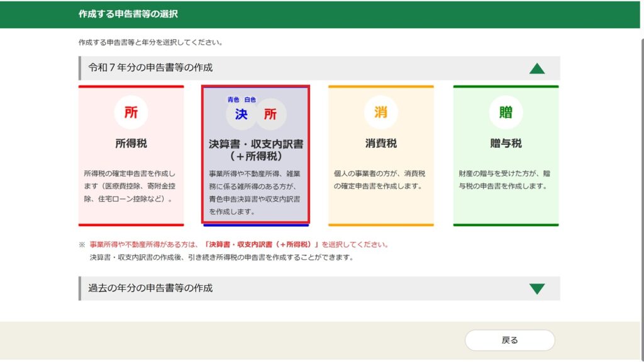The image size is (644, 362).
Task: Click the red 所 icon beside 決
Action: tap(270, 114)
